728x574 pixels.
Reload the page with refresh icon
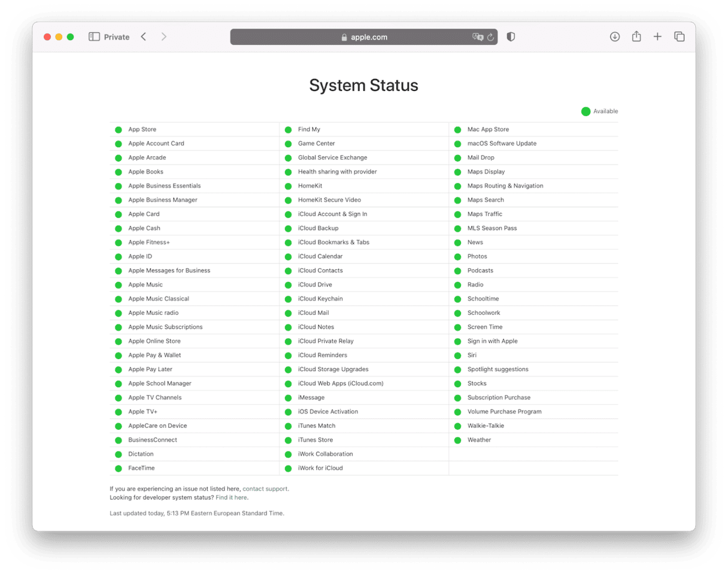click(x=491, y=37)
